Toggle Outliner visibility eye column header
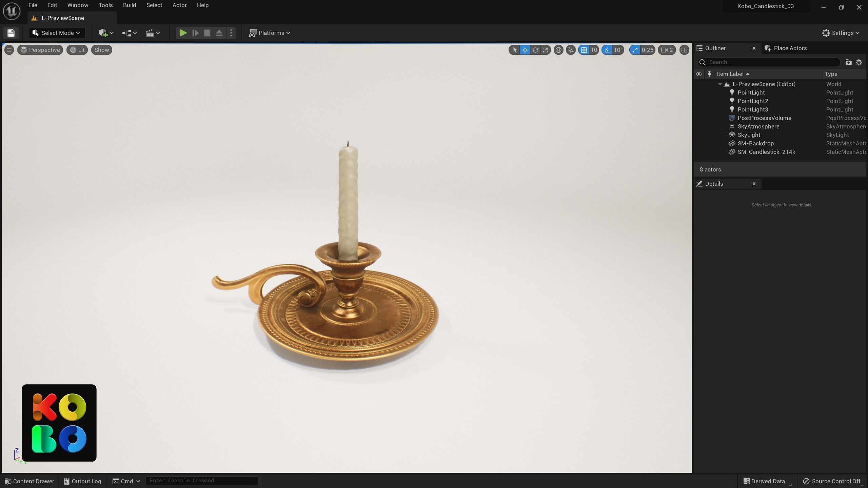Screen dimensions: 868x488 [x=698, y=74]
